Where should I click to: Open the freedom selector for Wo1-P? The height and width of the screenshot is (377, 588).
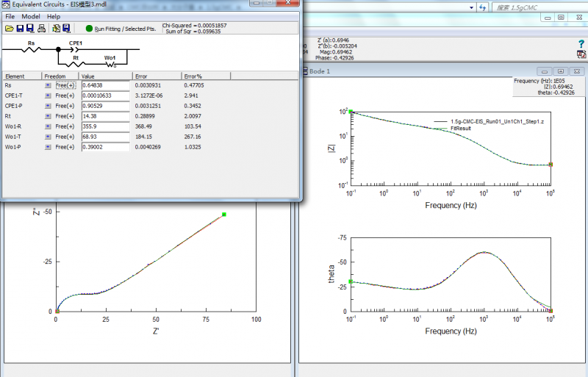click(48, 147)
